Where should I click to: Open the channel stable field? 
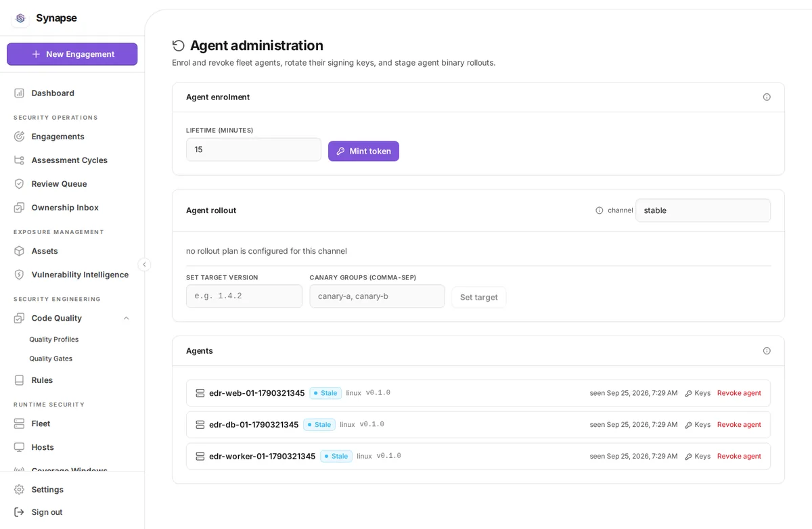(x=703, y=210)
